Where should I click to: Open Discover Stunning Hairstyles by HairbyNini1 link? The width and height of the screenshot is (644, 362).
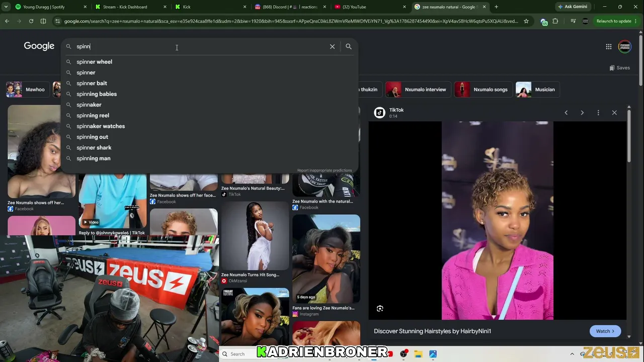(x=432, y=331)
